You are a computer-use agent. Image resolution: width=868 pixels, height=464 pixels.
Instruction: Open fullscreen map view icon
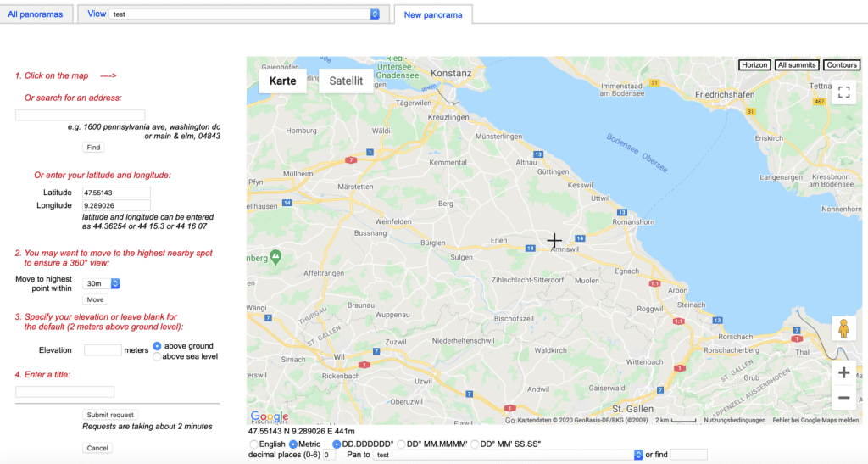[x=843, y=92]
